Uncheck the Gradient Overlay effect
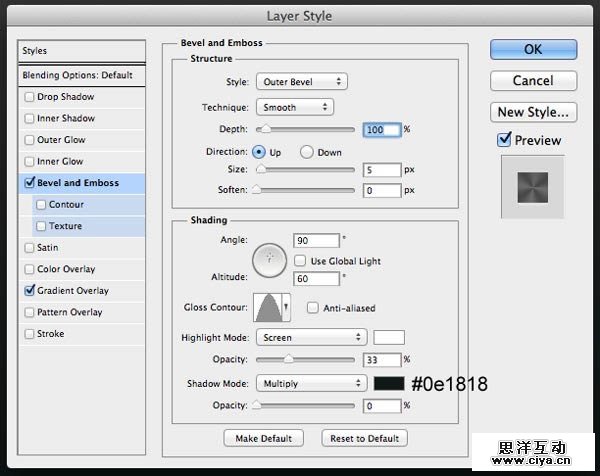Viewport: 600px width, 476px height. [x=29, y=291]
